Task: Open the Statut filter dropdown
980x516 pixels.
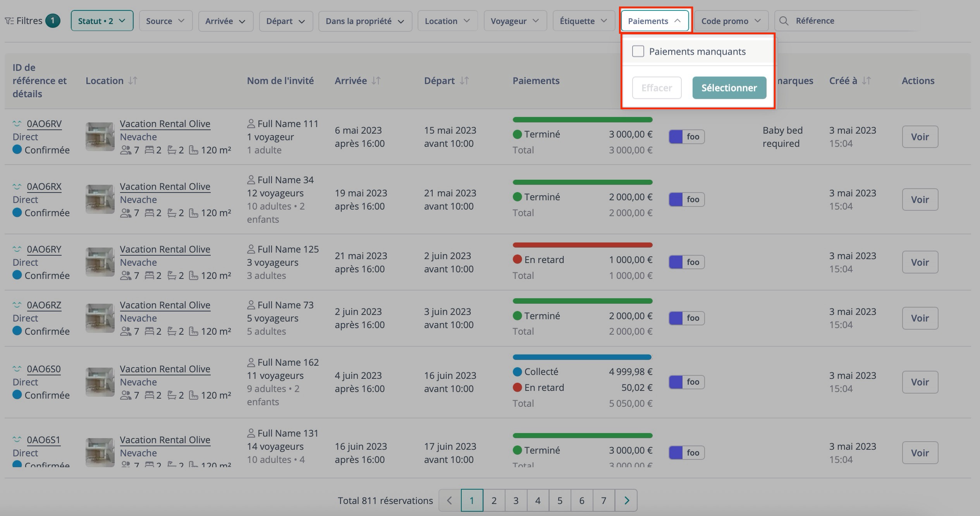Action: (x=102, y=21)
